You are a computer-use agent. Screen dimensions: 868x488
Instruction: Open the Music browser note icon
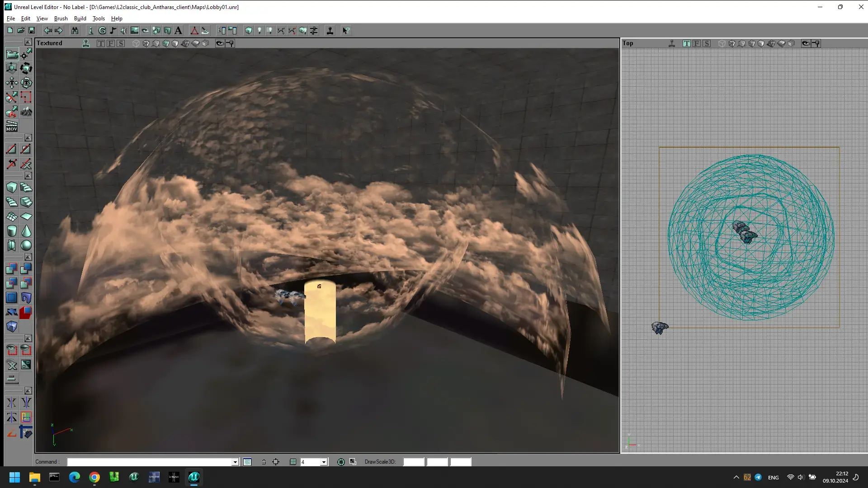pyautogui.click(x=113, y=30)
